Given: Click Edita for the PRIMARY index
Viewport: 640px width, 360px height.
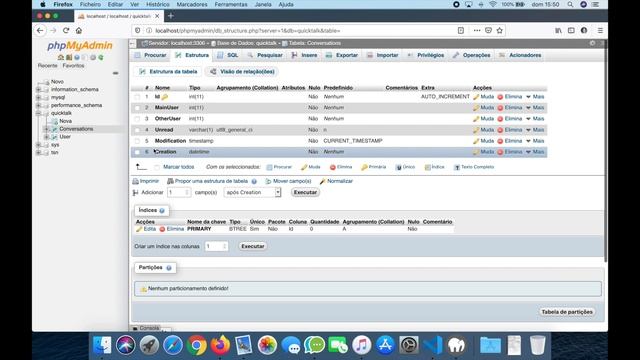Looking at the screenshot, I should (146, 229).
